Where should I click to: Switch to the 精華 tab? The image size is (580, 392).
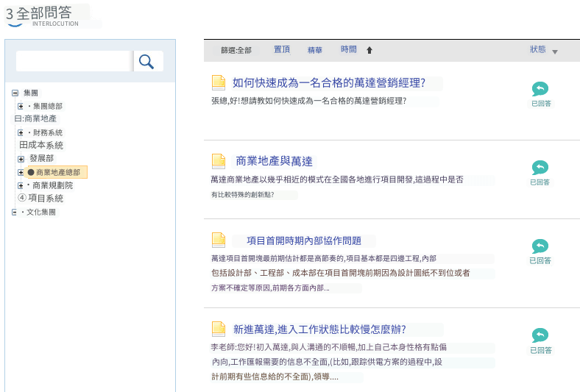tap(315, 50)
